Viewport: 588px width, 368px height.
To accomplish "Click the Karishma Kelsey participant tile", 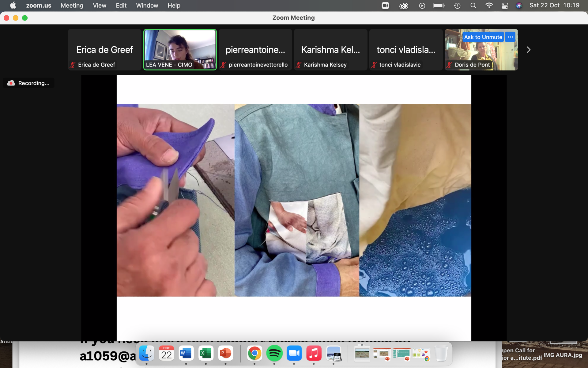I will pos(330,50).
